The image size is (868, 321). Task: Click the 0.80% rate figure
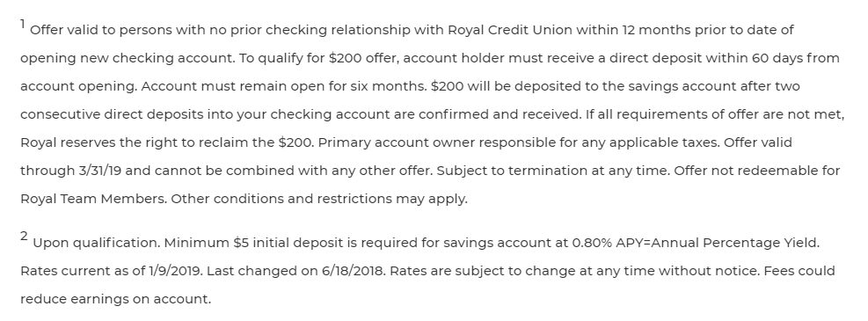[592, 243]
